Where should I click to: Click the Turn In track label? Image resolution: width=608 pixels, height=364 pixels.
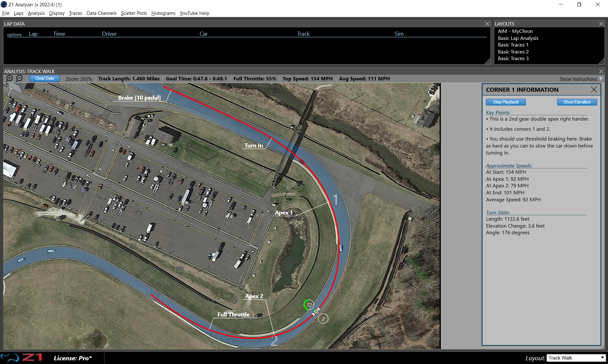(x=254, y=146)
